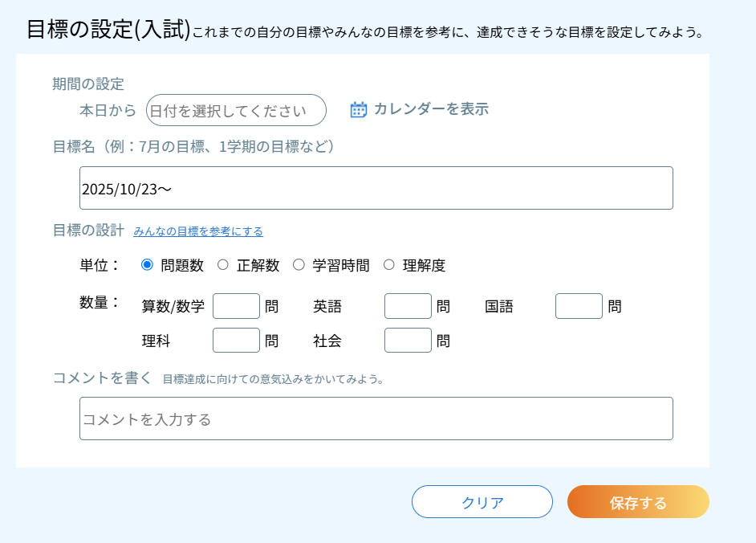Focus the コメントを入力する comment field
This screenshot has width=756, height=543.
pos(376,418)
